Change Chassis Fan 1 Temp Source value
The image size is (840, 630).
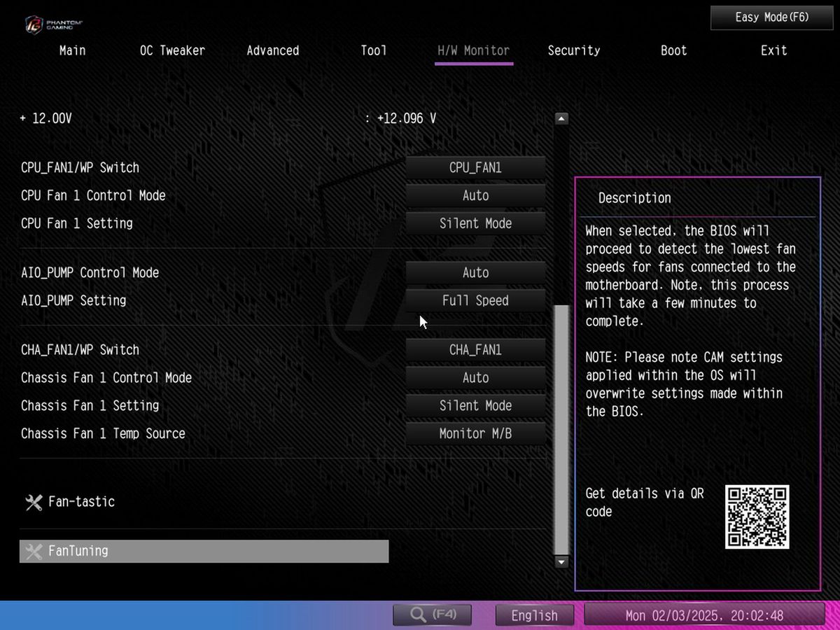[475, 434]
